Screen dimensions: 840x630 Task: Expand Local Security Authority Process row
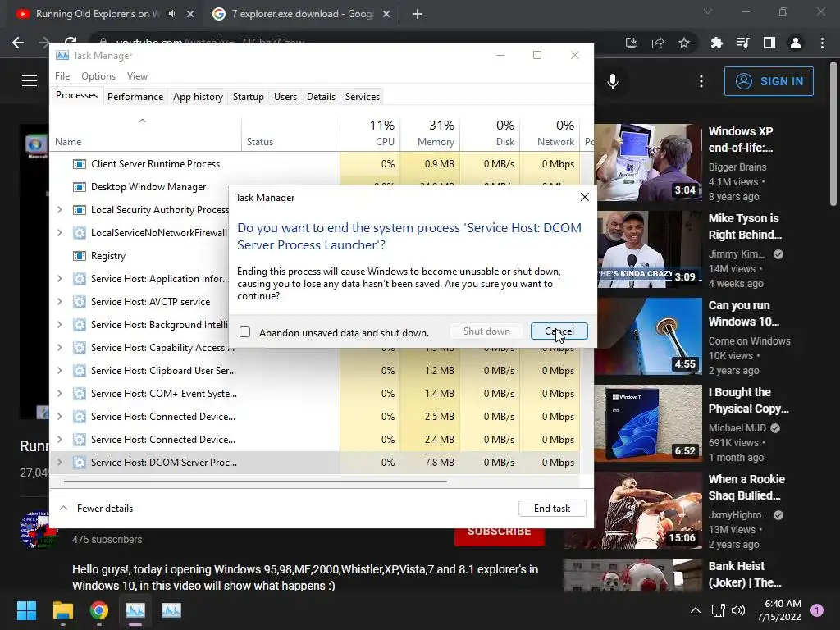pyautogui.click(x=59, y=210)
